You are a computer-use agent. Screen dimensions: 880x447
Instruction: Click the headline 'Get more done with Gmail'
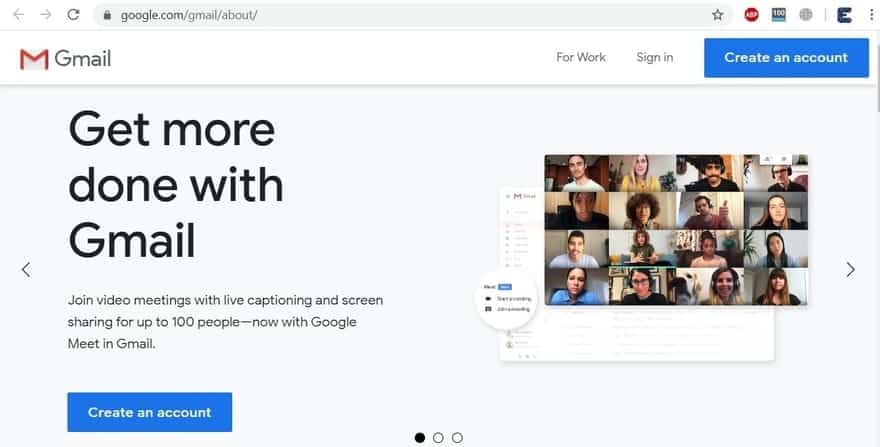(176, 185)
